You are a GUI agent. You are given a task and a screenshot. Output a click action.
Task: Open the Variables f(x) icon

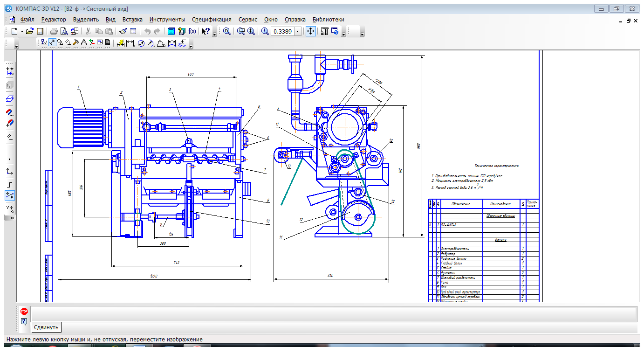192,31
